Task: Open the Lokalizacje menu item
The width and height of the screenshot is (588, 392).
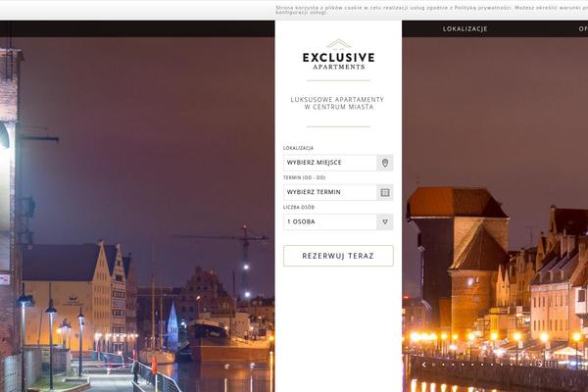Action: (x=465, y=28)
